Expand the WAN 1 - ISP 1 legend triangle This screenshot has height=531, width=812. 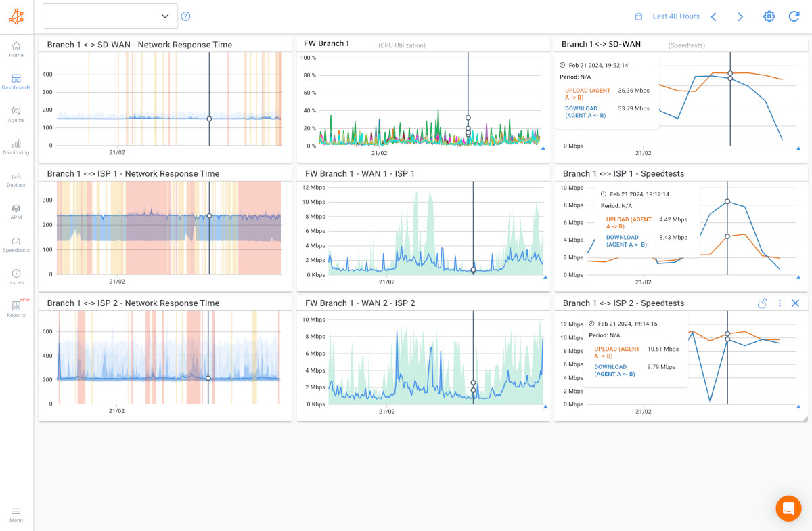coord(544,277)
